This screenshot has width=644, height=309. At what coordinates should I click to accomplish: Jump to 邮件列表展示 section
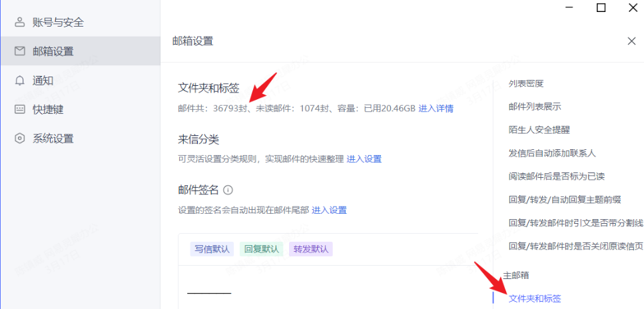[x=535, y=107]
